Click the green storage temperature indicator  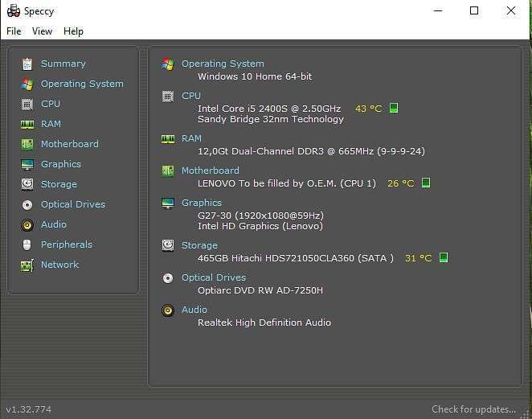click(x=444, y=257)
